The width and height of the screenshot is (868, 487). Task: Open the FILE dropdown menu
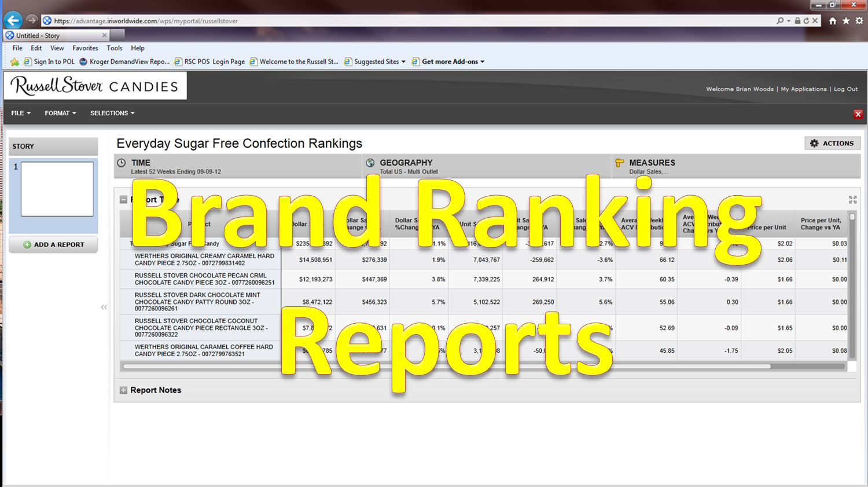[21, 113]
